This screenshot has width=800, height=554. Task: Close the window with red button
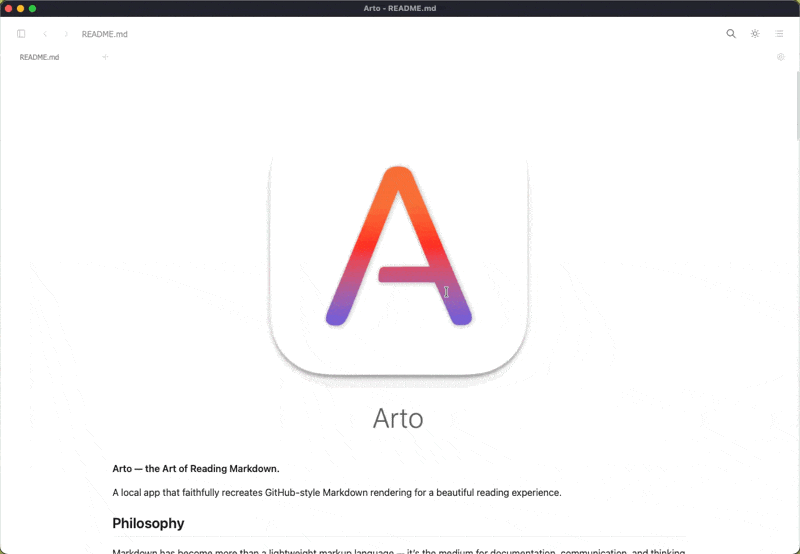pos(8,8)
